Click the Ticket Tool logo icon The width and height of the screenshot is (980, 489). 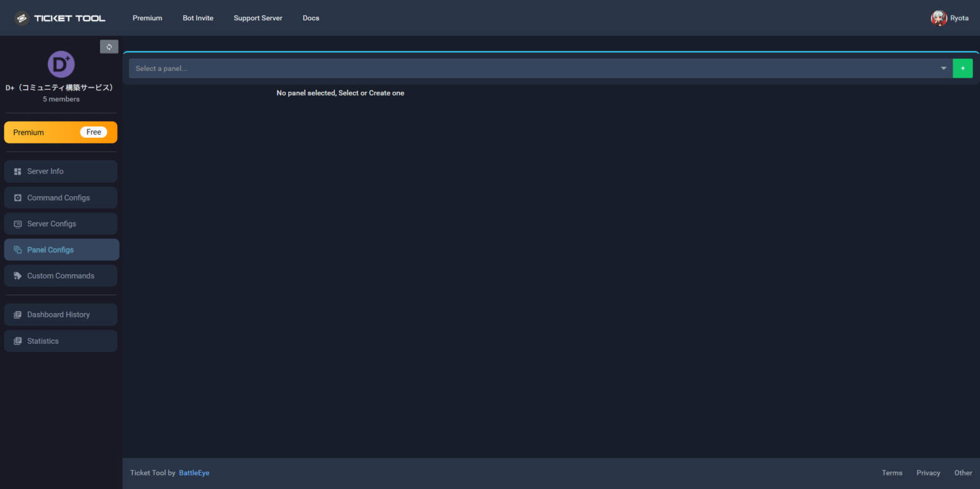tap(22, 18)
